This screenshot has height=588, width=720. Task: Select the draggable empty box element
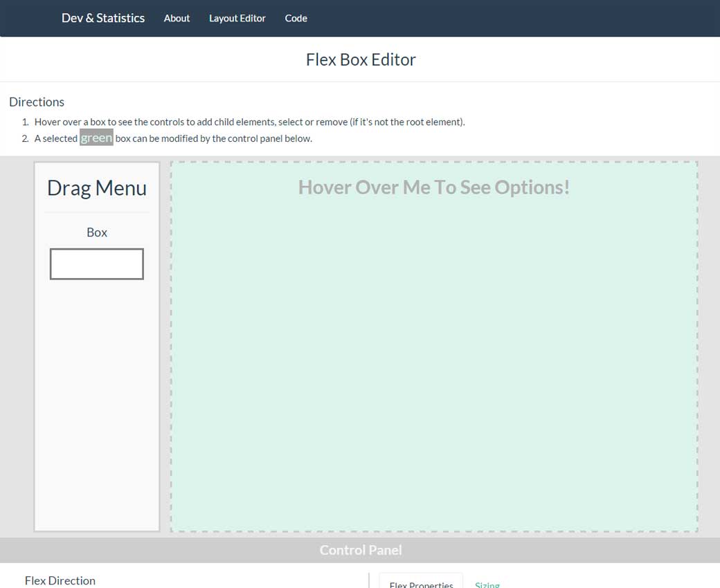pyautogui.click(x=97, y=264)
